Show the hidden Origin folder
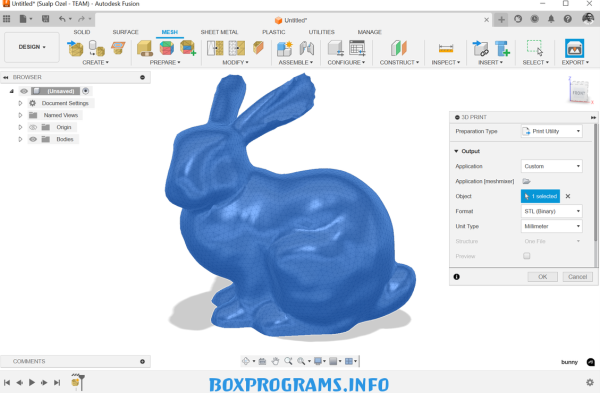 pos(33,127)
